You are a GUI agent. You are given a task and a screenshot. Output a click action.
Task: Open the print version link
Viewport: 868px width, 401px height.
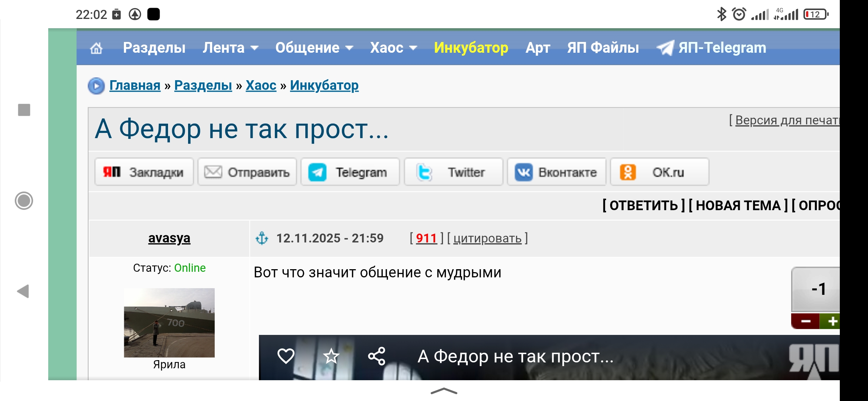coord(787,120)
